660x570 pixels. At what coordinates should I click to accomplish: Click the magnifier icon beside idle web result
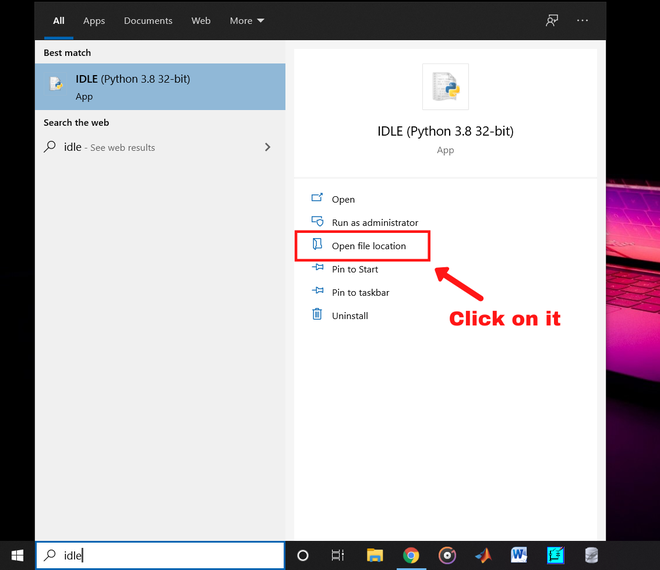[x=50, y=146]
